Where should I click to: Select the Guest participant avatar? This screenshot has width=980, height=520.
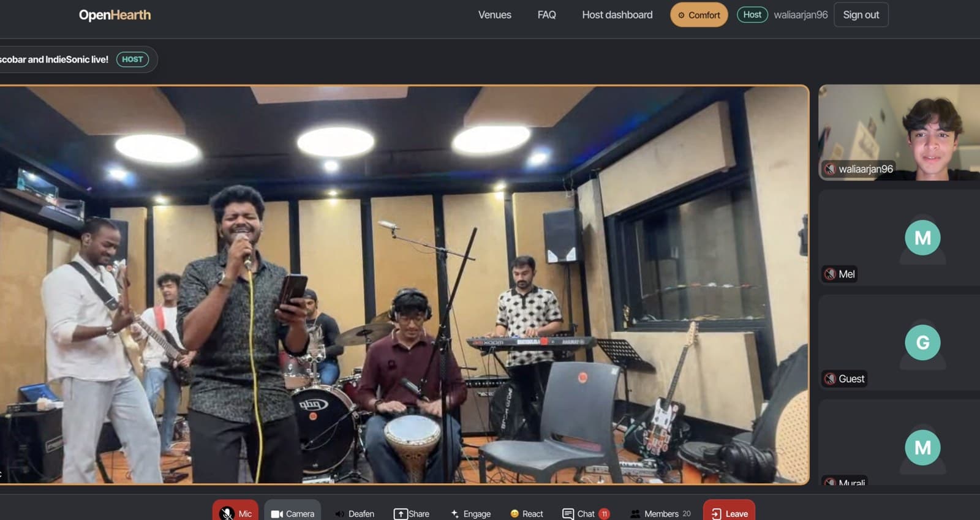922,342
